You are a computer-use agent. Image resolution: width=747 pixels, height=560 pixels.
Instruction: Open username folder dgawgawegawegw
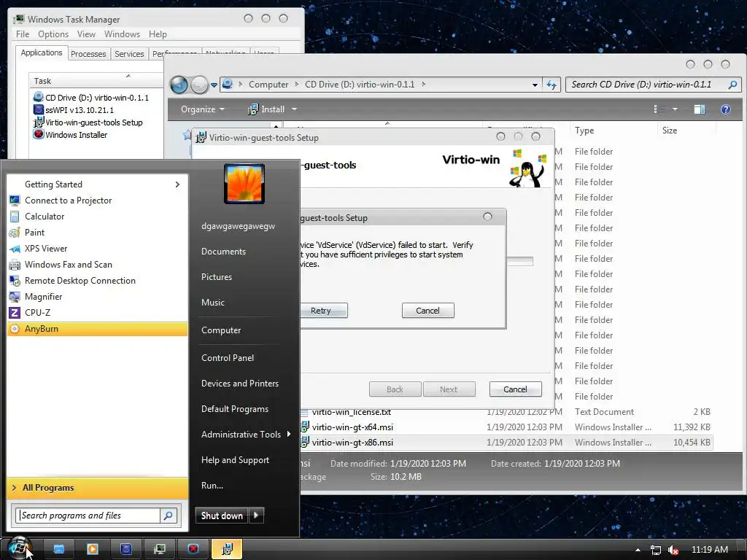tap(239, 226)
